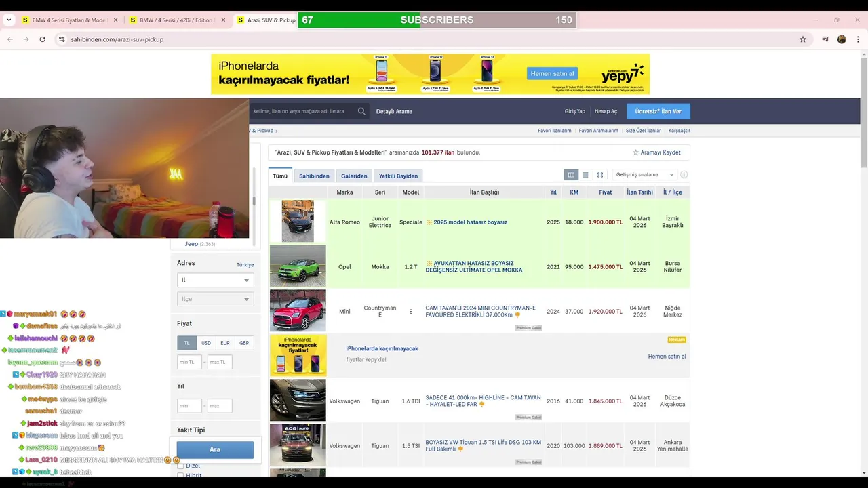Click the browser forward arrow
This screenshot has width=868, height=488.
[26, 39]
